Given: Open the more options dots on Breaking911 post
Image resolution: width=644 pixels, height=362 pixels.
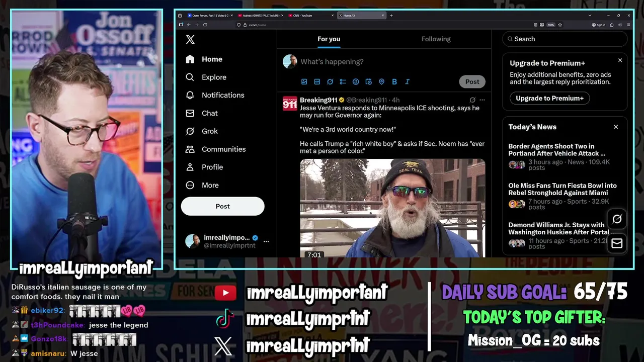Looking at the screenshot, I should [x=482, y=100].
